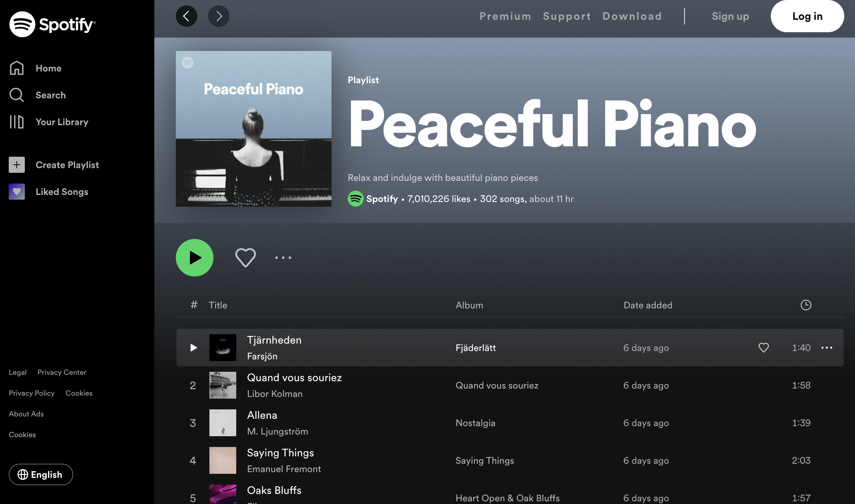Viewport: 855px width, 504px height.
Task: Click Sign up
Action: coord(731,16)
